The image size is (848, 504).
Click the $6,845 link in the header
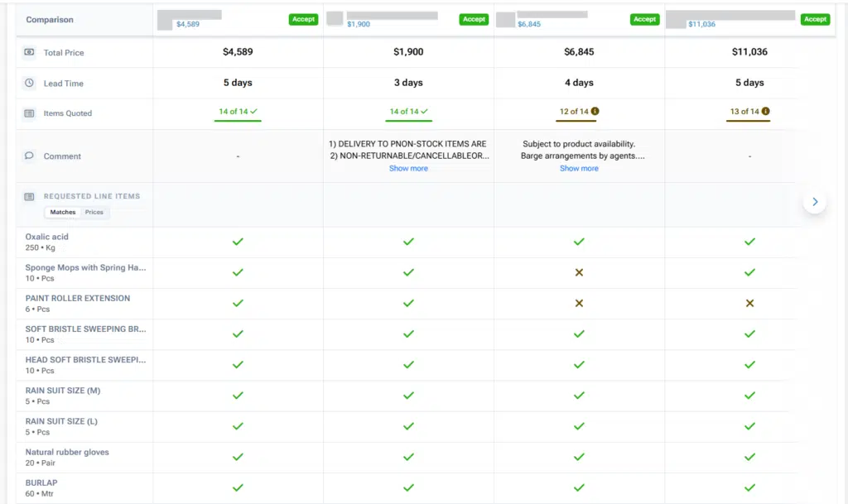(529, 24)
